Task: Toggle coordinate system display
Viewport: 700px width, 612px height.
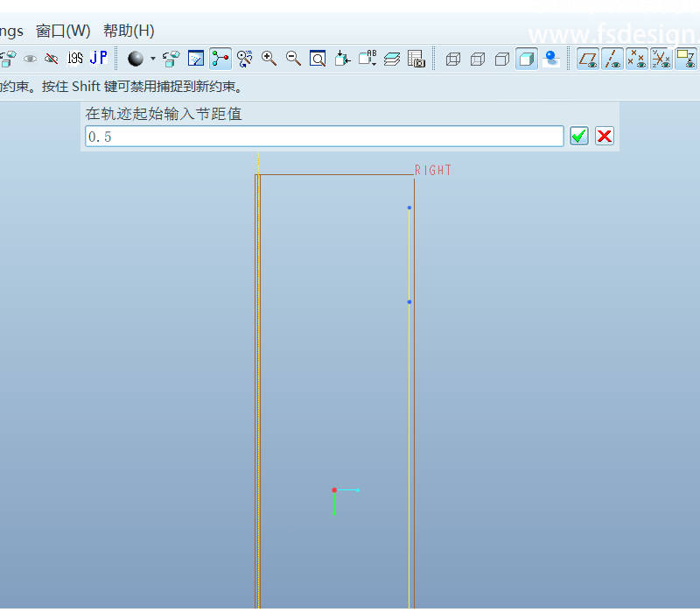Action: click(x=661, y=59)
